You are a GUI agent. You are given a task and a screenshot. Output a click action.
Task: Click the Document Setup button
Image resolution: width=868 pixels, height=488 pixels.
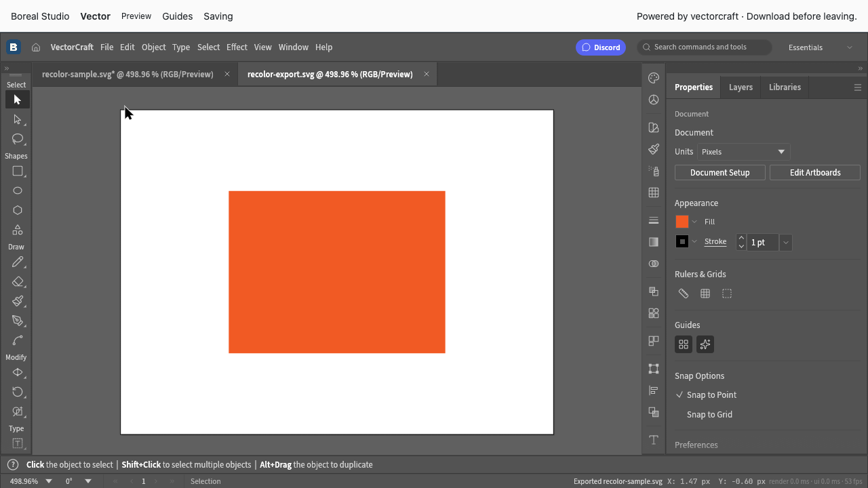[x=719, y=173]
